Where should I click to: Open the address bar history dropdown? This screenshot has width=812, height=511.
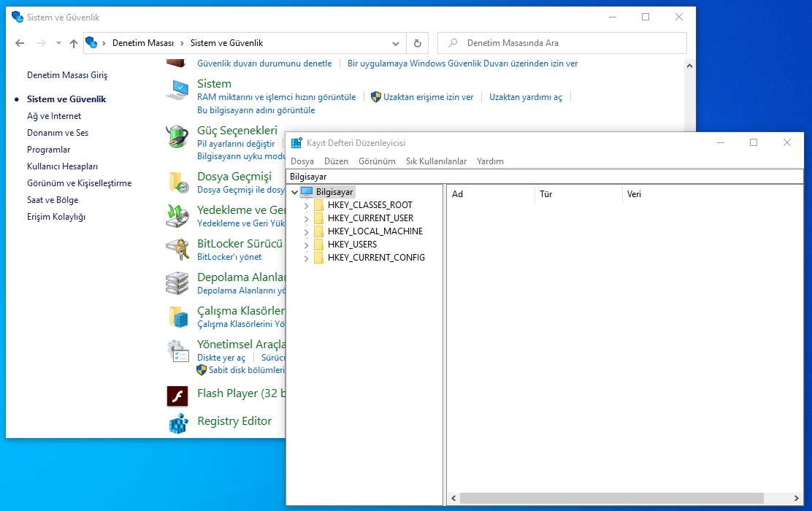pos(395,43)
